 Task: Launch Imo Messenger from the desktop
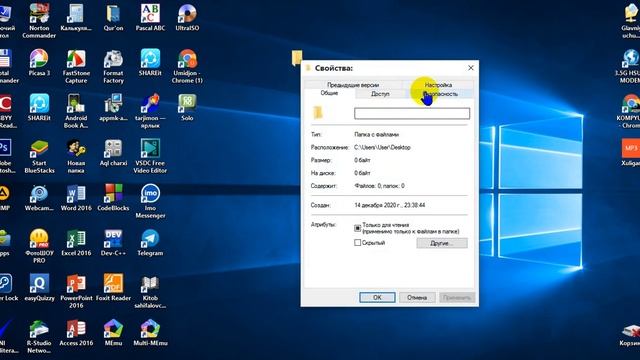point(150,201)
